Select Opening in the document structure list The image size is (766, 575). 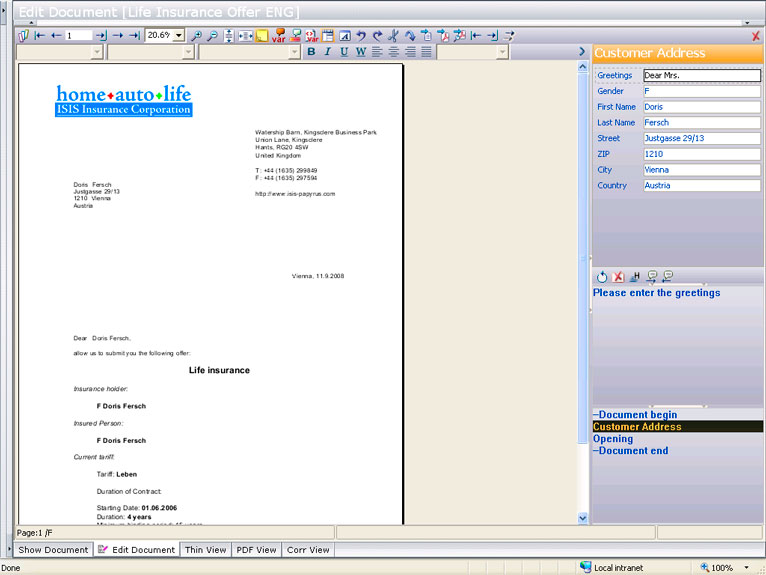613,439
